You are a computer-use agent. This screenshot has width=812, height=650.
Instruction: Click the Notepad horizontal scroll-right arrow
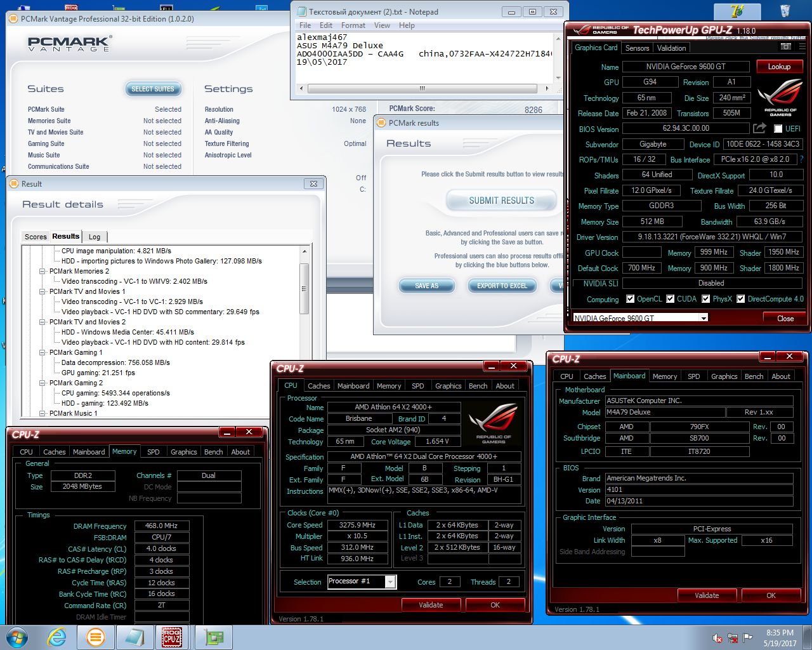[547, 88]
